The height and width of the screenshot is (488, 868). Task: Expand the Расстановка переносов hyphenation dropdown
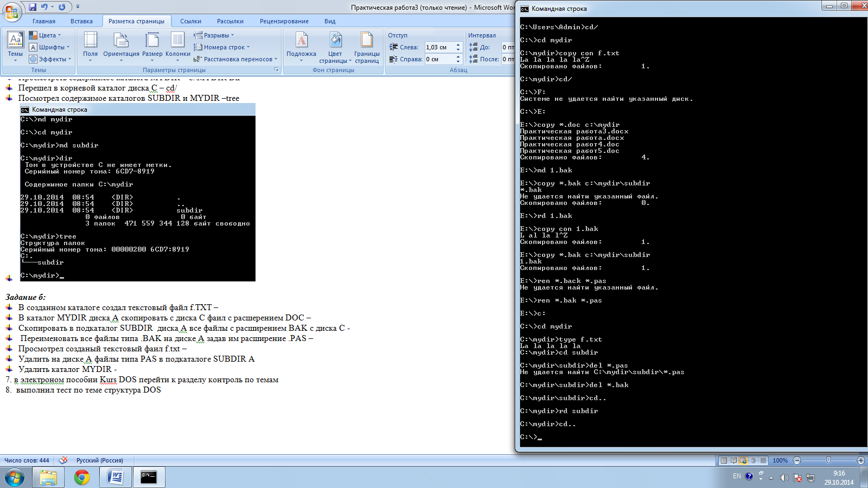(235, 59)
